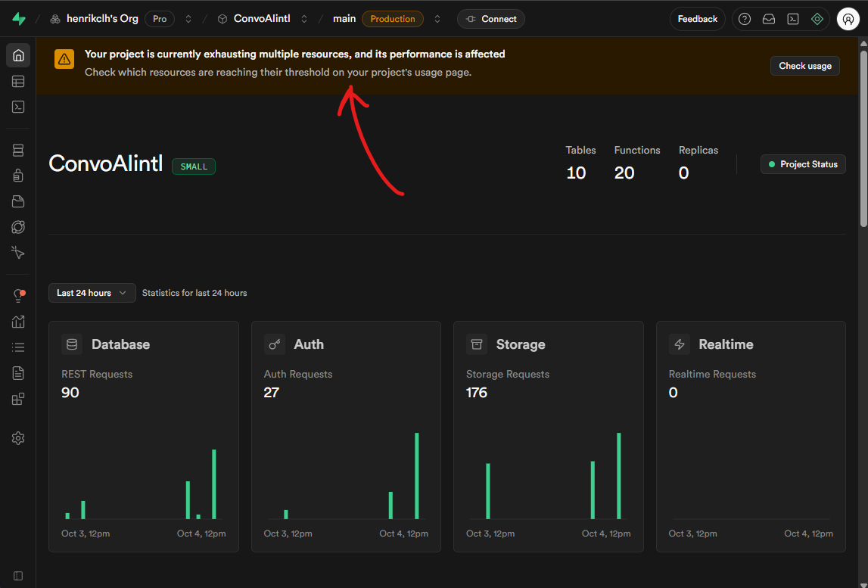Open the organization switcher chevron
868x588 pixels.
188,19
